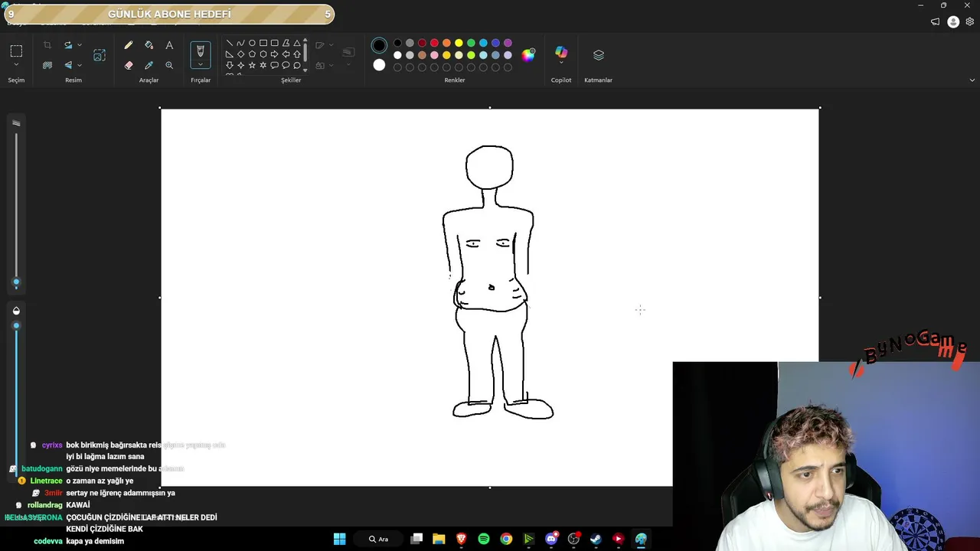Click the taskbar Ara search box
Image resolution: width=980 pixels, height=551 pixels.
coord(379,539)
